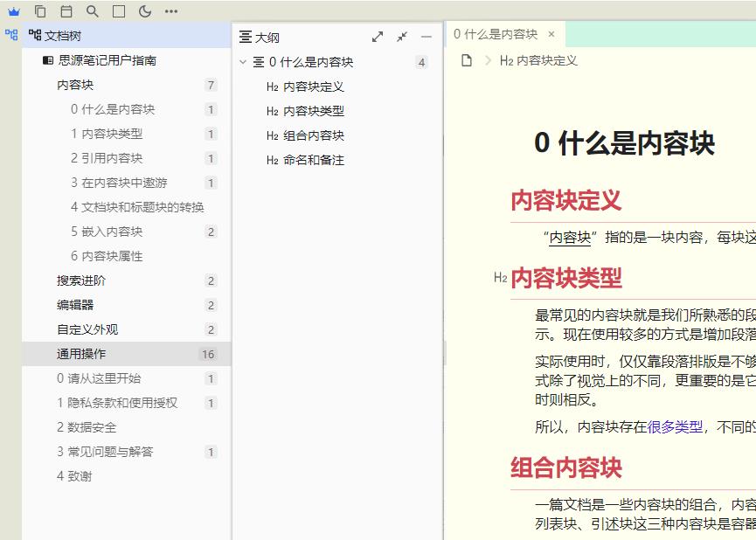Viewport: 756px width, 540px height.
Task: Click the heading 内容块定义 in editor
Action: (x=566, y=201)
